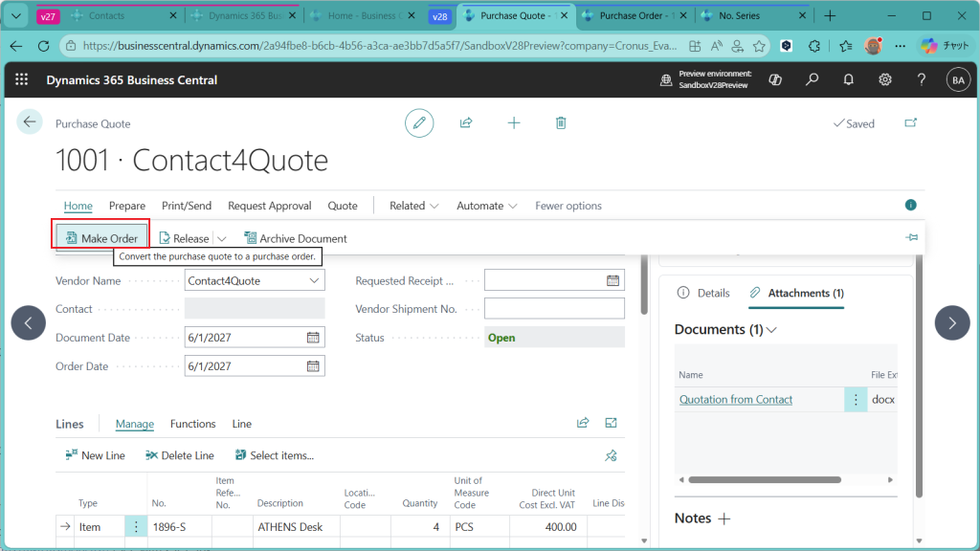Open the settings gear icon

pyautogui.click(x=885, y=80)
